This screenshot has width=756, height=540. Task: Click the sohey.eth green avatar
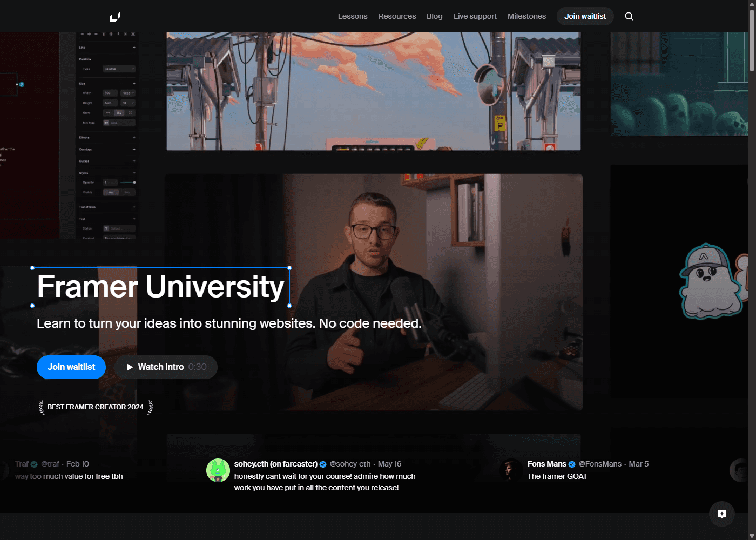coord(218,470)
